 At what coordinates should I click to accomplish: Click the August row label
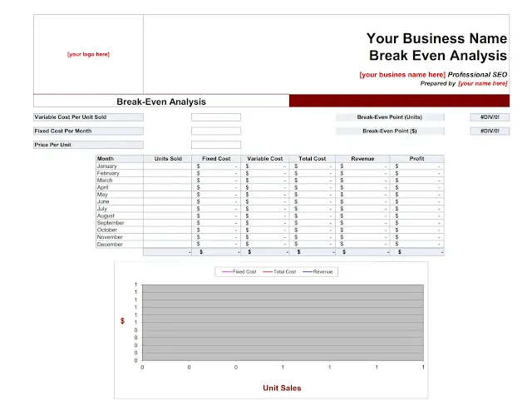(106, 215)
